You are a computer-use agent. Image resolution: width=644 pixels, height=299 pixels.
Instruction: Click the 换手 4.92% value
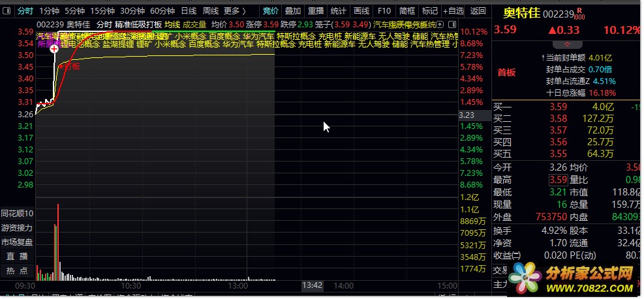click(x=554, y=231)
